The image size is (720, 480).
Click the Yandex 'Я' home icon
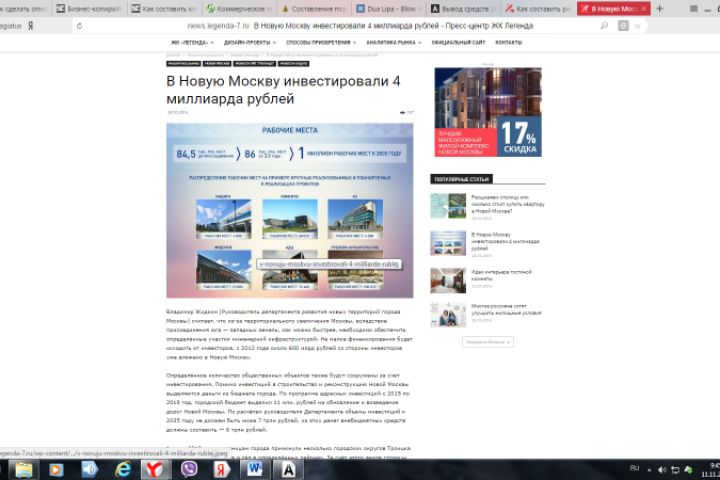[x=31, y=26]
